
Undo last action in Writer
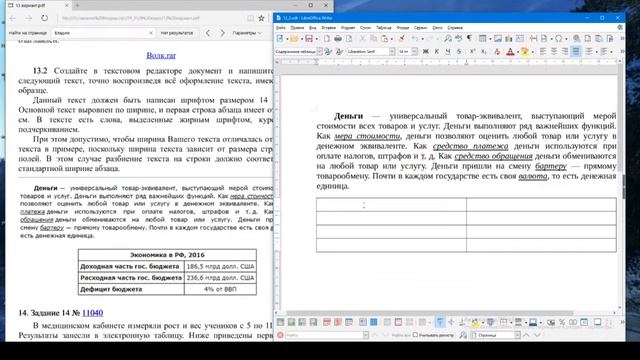pos(415,39)
